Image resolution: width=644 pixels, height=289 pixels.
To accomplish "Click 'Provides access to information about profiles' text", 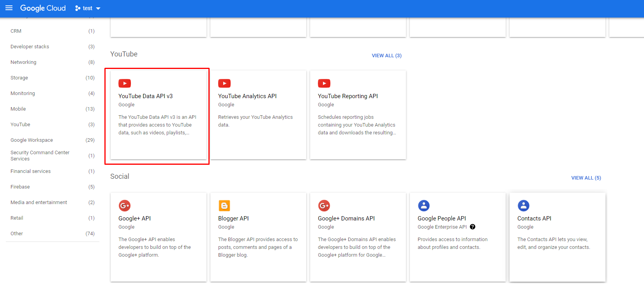I will pyautogui.click(x=452, y=243).
